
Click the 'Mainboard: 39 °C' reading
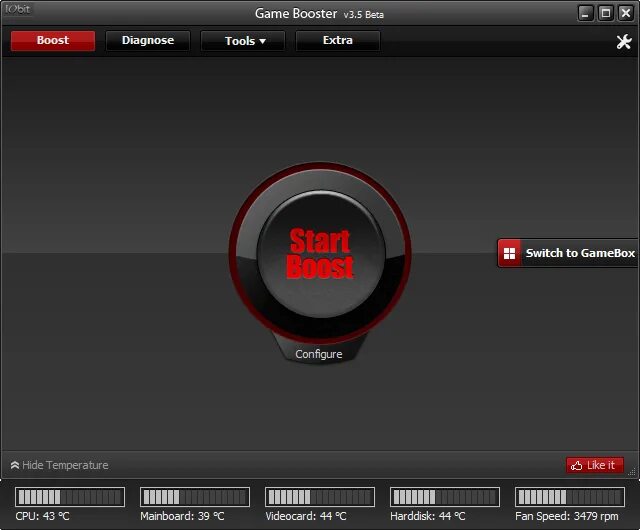tap(182, 516)
